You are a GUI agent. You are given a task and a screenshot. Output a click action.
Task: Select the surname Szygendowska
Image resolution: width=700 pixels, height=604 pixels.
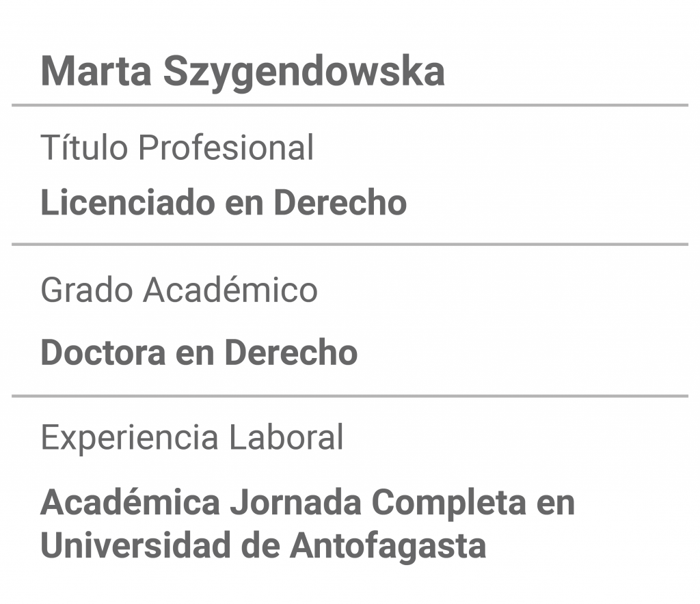click(x=304, y=74)
